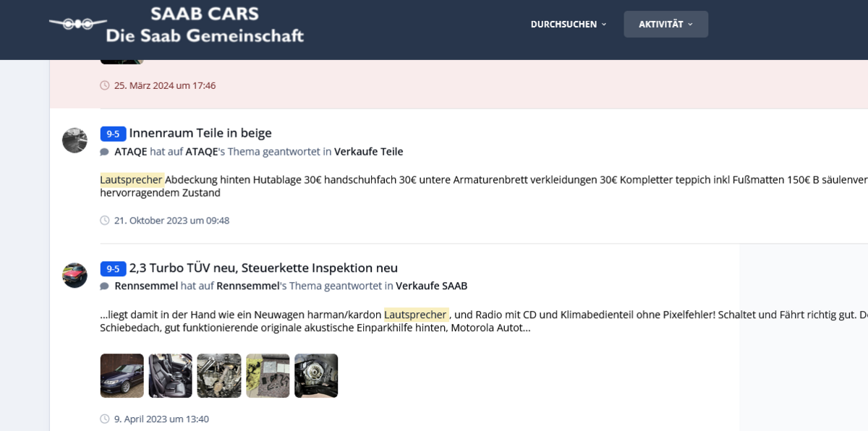View the engine bay thumbnail

(x=219, y=375)
